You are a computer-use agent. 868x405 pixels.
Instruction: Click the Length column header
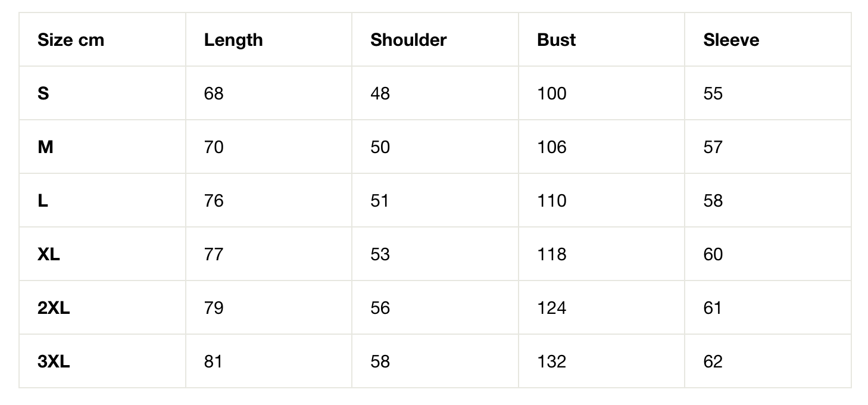[233, 40]
